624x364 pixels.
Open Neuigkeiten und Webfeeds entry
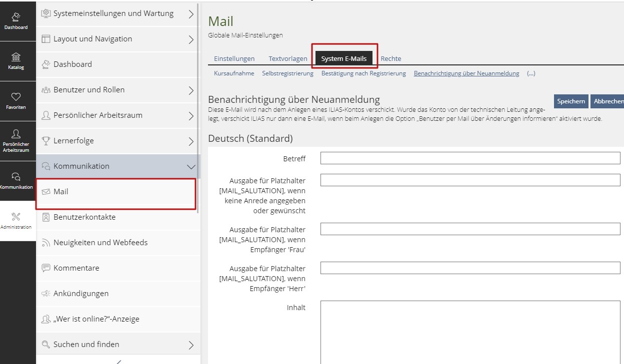(100, 243)
